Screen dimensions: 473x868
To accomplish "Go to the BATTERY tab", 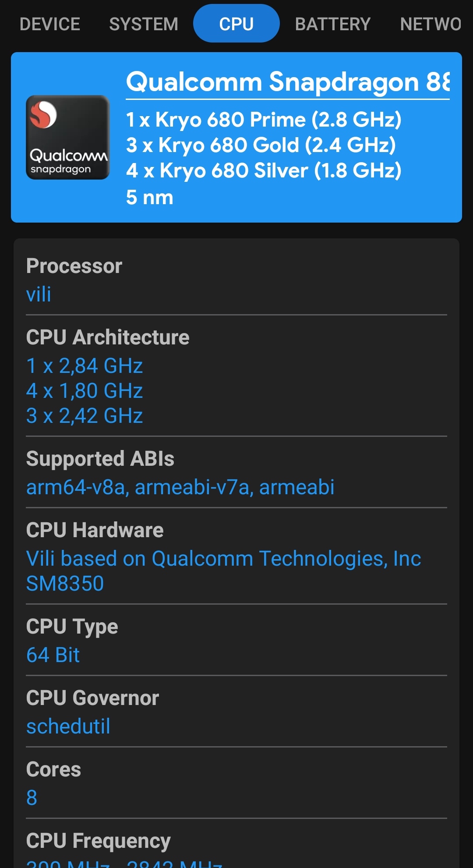I will tap(333, 24).
